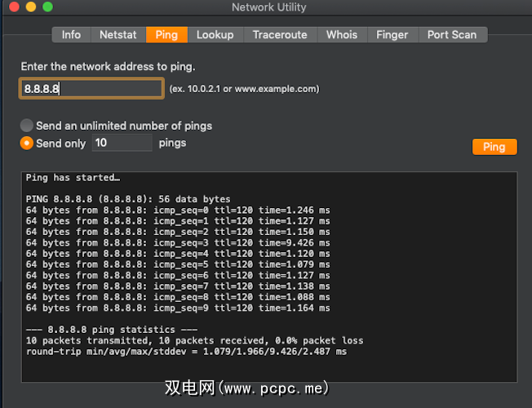532x408 pixels.
Task: Click the round-trip min/avg/max/stddev result line
Action: tap(186, 352)
